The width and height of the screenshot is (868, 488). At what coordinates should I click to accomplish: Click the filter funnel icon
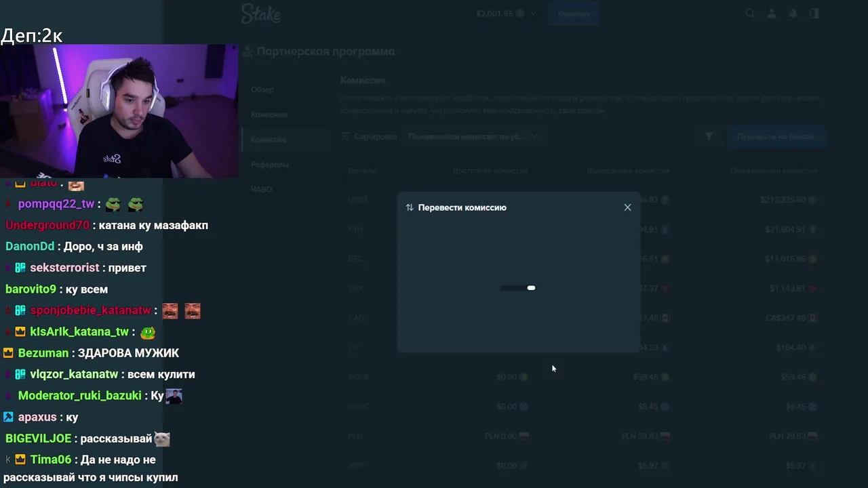[709, 136]
